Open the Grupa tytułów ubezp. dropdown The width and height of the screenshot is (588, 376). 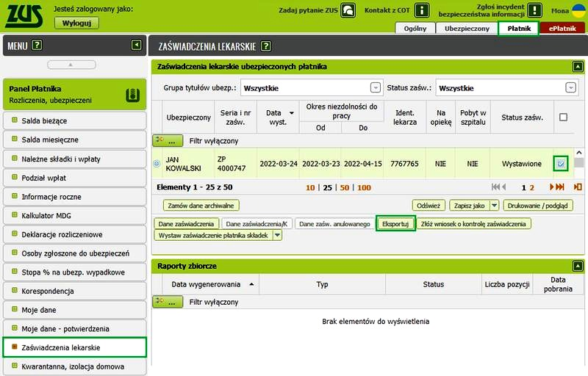[376, 87]
